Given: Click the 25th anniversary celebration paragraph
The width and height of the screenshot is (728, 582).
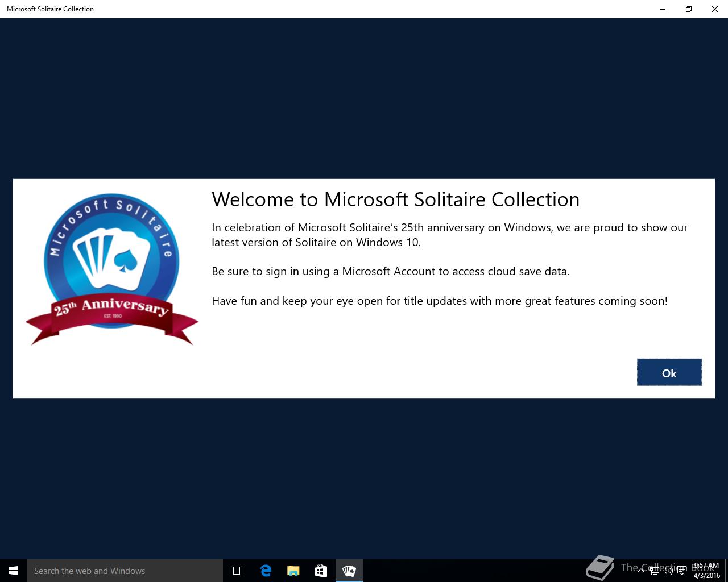Looking at the screenshot, I should (449, 235).
